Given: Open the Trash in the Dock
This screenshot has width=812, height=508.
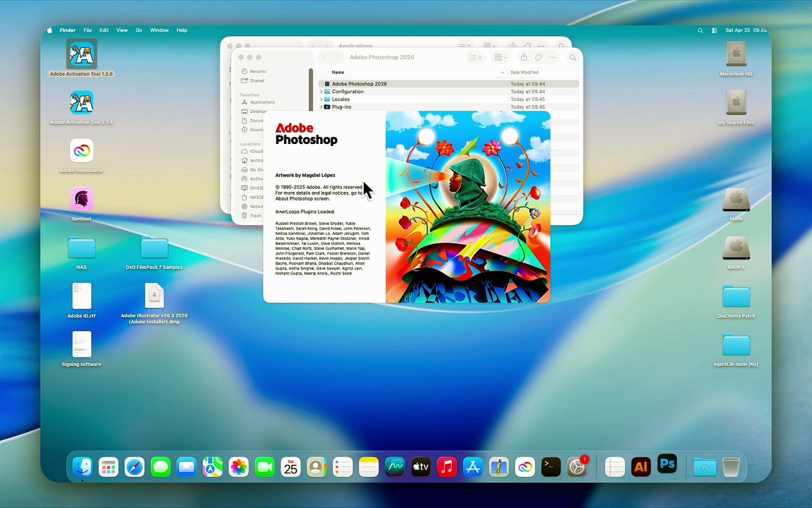Looking at the screenshot, I should pyautogui.click(x=731, y=467).
